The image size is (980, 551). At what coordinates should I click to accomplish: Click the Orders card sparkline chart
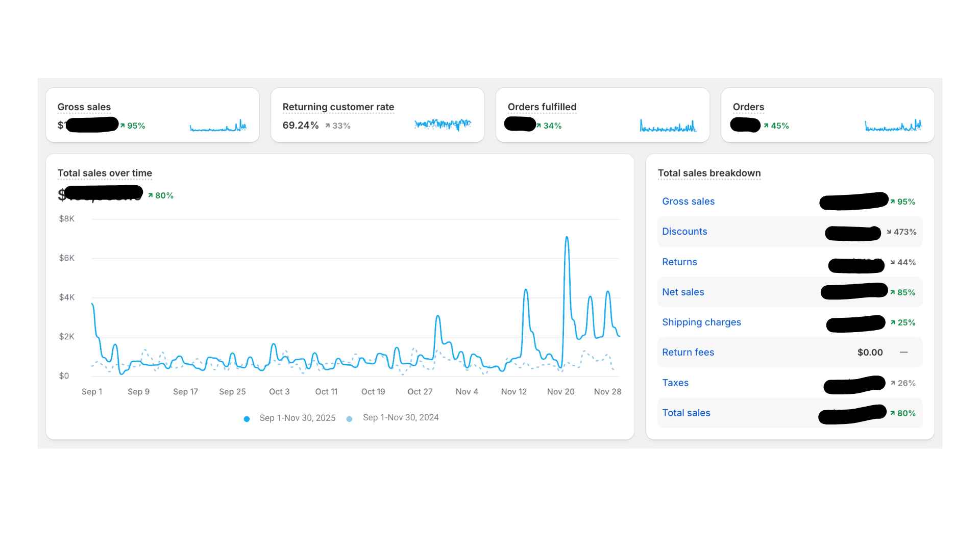click(x=893, y=126)
